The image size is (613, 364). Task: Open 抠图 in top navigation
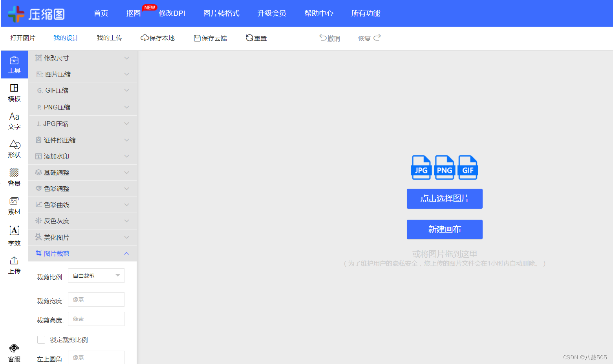(x=134, y=13)
